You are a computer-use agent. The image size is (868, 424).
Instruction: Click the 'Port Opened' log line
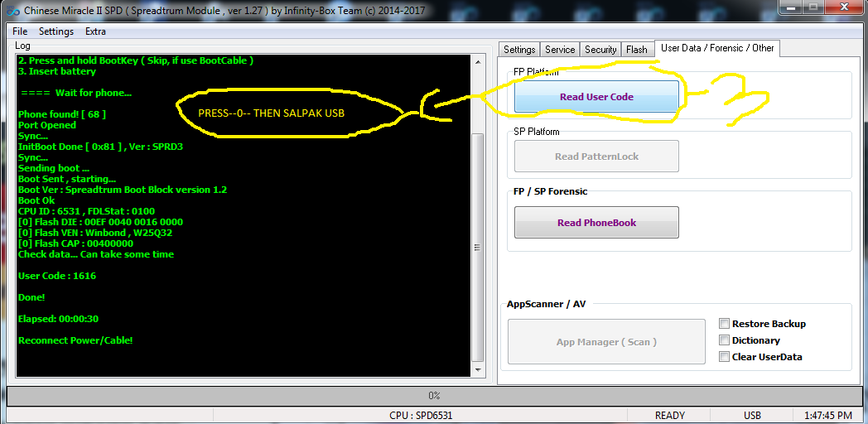pos(47,125)
